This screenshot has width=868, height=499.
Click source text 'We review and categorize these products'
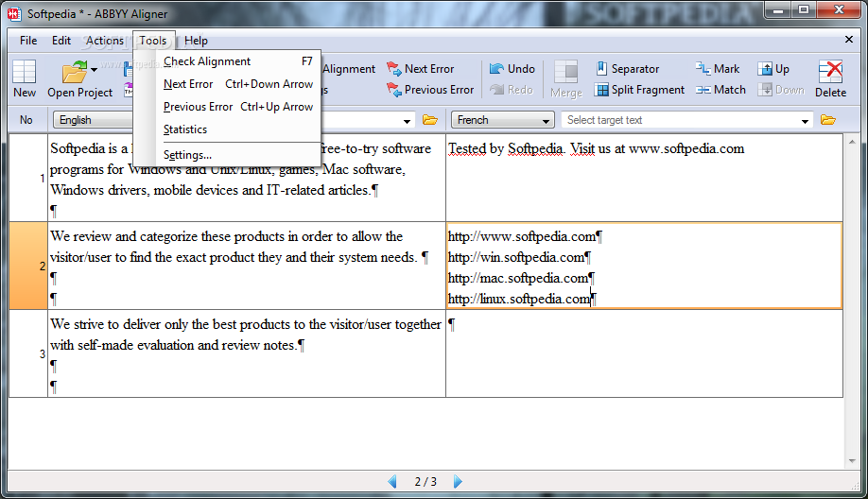(x=168, y=237)
